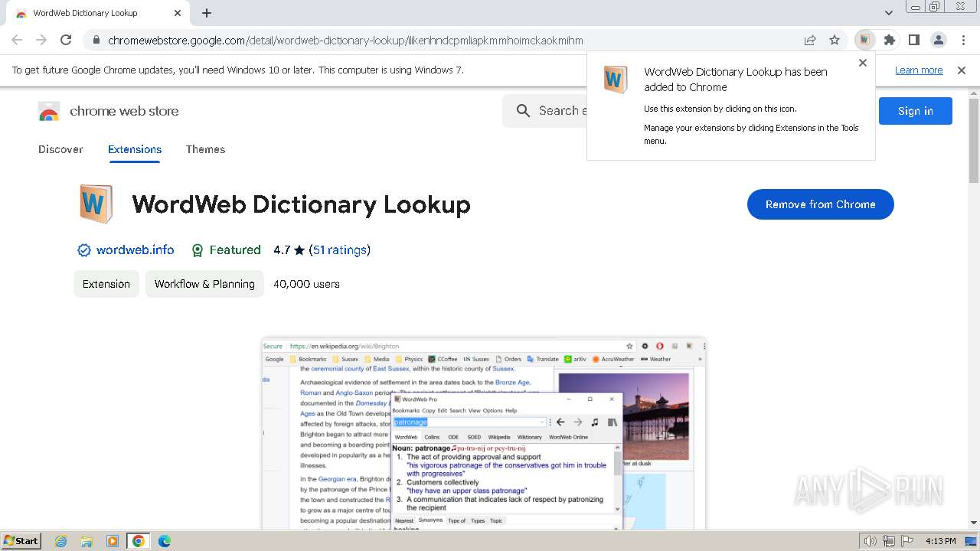
Task: Select the Chrome taskbar icon
Action: [x=138, y=541]
